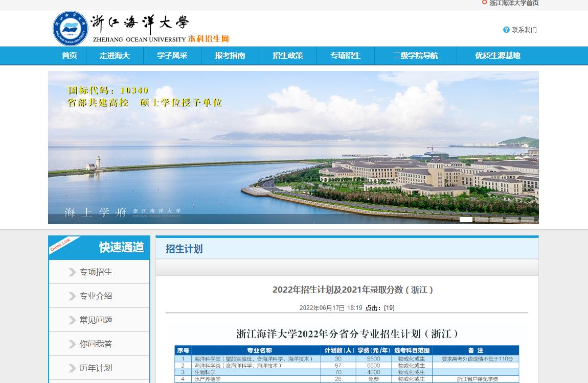588x383 pixels.
Task: Click the 计划数(人) column header
Action: point(340,350)
